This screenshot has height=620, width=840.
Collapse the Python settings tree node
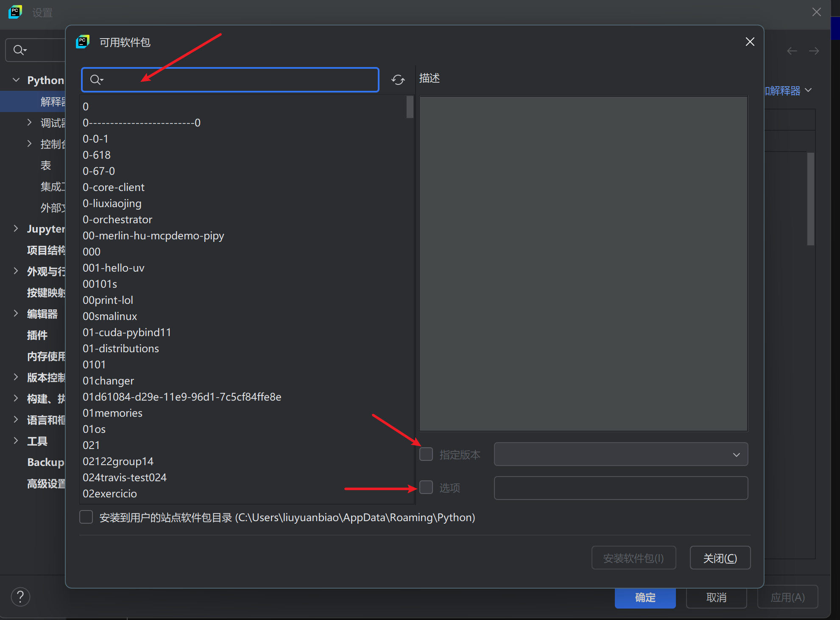click(x=16, y=80)
